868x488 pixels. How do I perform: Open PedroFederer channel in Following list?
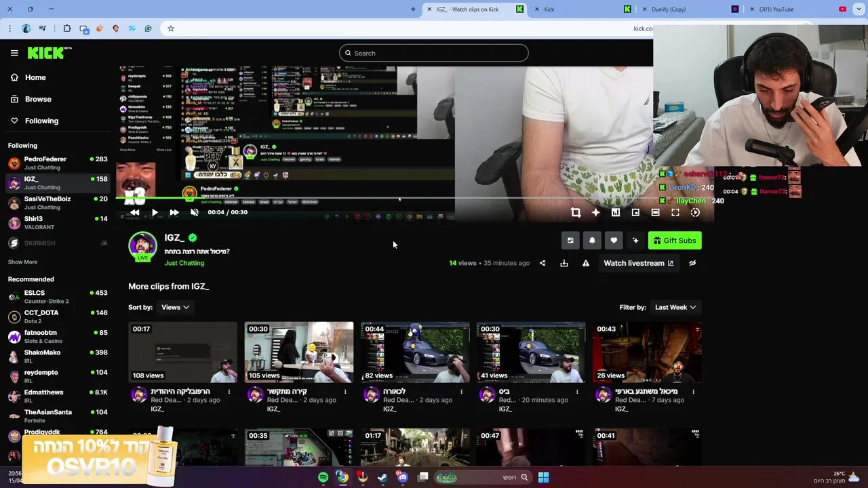click(x=58, y=163)
